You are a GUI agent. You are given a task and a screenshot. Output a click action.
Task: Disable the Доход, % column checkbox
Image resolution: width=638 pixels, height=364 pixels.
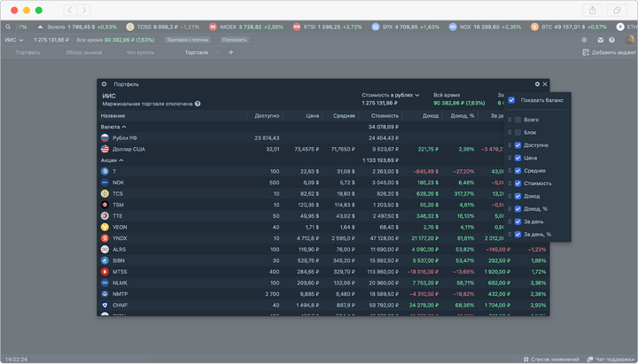click(518, 209)
